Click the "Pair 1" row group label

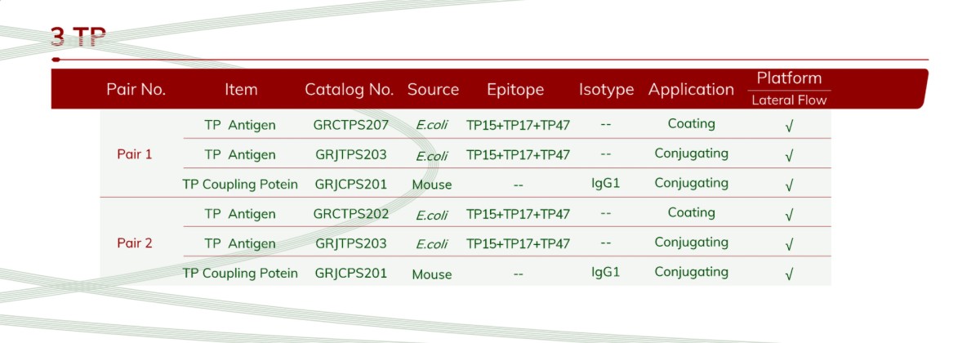pos(135,154)
